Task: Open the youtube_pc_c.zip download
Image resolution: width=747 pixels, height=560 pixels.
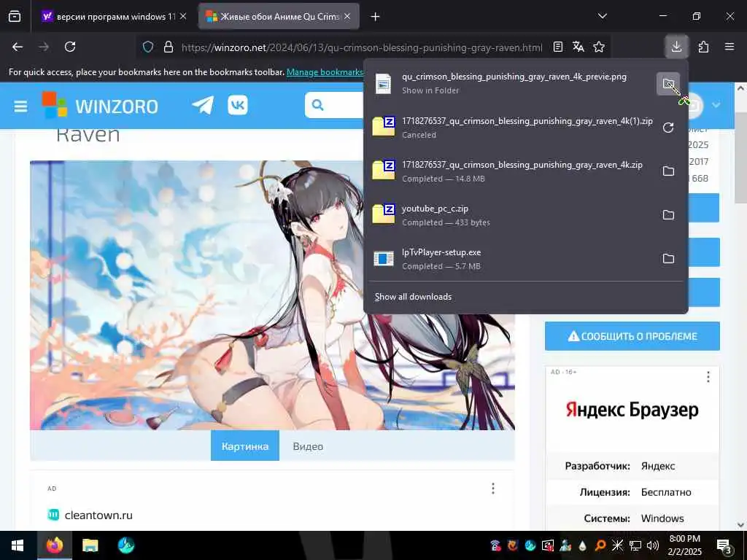Action: 511,215
